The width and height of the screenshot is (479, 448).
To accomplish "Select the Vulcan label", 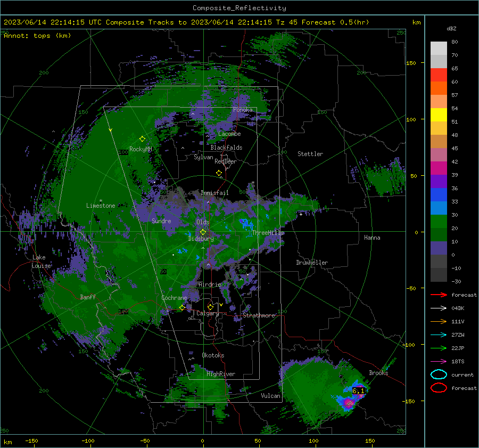I will tap(270, 396).
